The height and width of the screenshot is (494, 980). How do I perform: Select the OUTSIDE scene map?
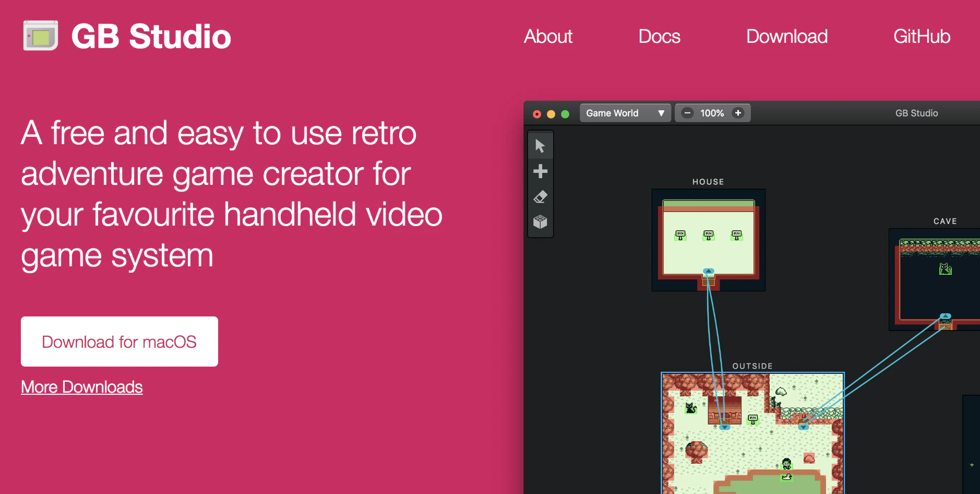pyautogui.click(x=752, y=433)
